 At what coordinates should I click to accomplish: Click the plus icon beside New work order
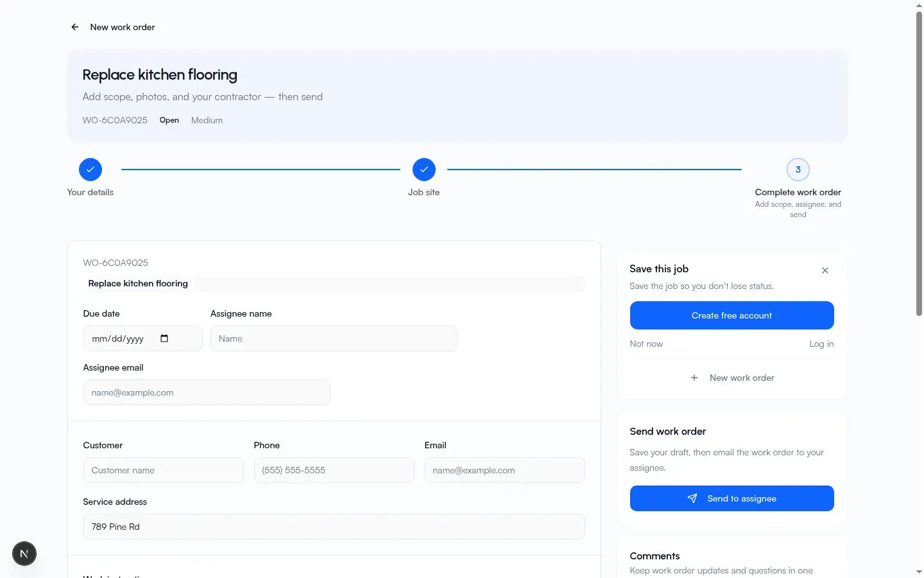[x=694, y=378]
